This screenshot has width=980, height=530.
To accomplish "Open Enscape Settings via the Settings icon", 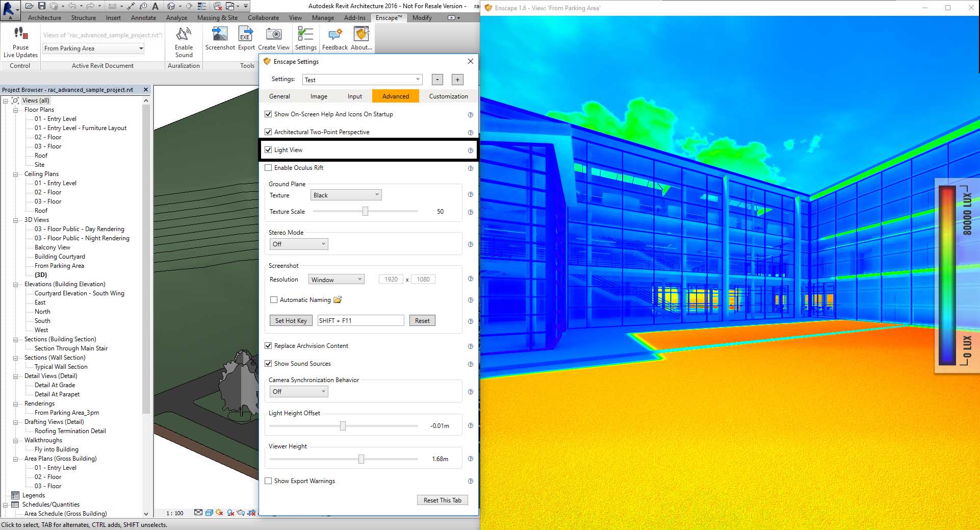I will click(305, 35).
